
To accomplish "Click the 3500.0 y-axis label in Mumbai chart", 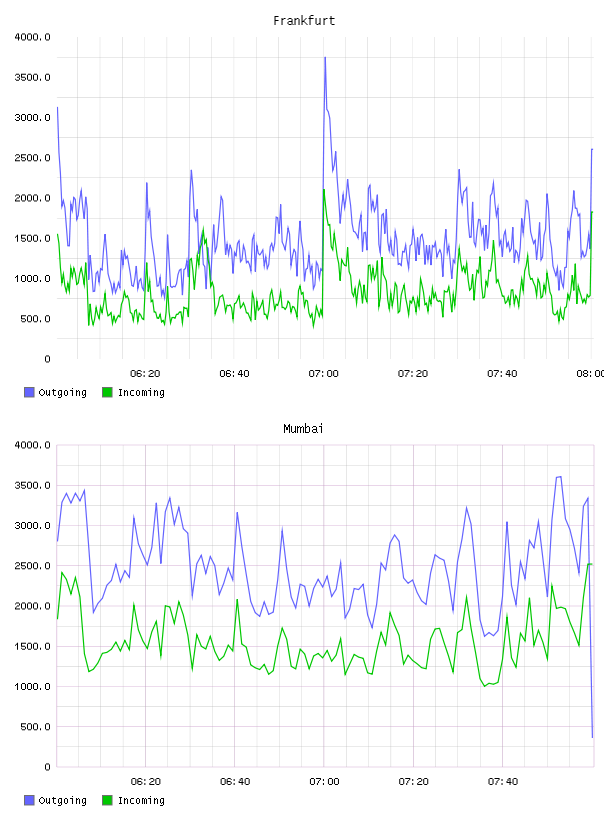I will point(32,486).
